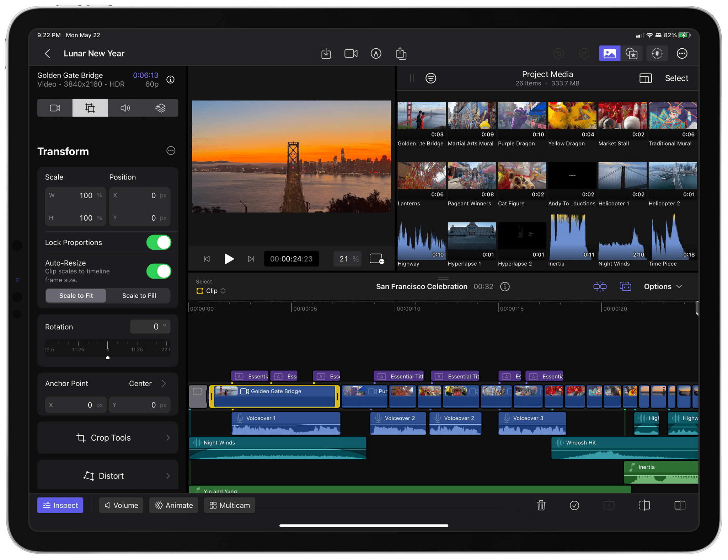Toggle Auto-Resize switch
The width and height of the screenshot is (728, 560).
coord(159,271)
